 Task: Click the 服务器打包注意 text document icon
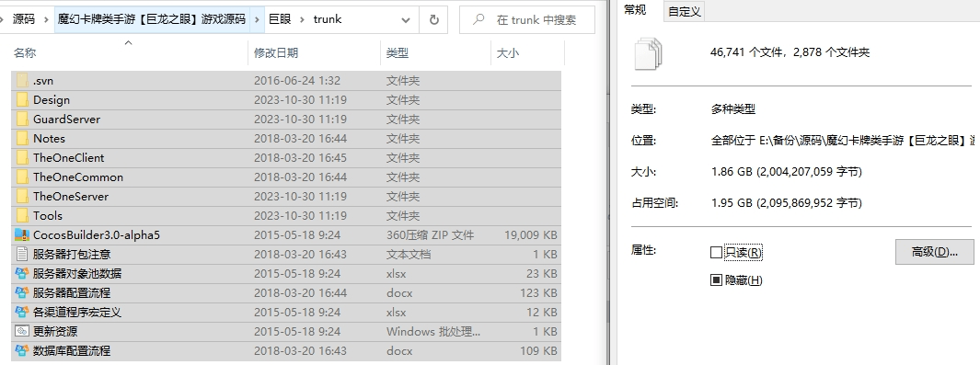click(x=22, y=255)
